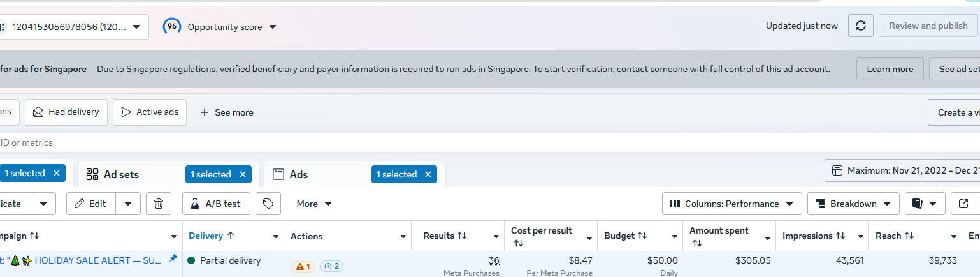
Task: Click the pin icon beside campaign name
Action: click(173, 258)
